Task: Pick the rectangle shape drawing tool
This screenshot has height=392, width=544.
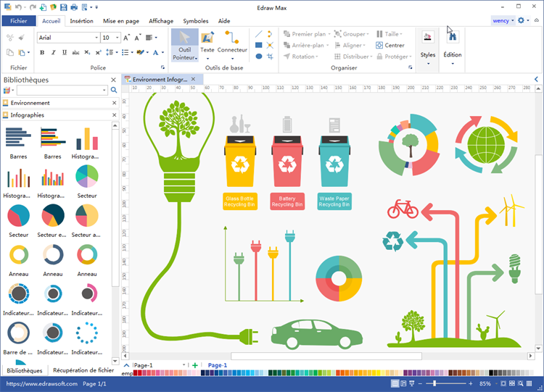Action: 259,45
